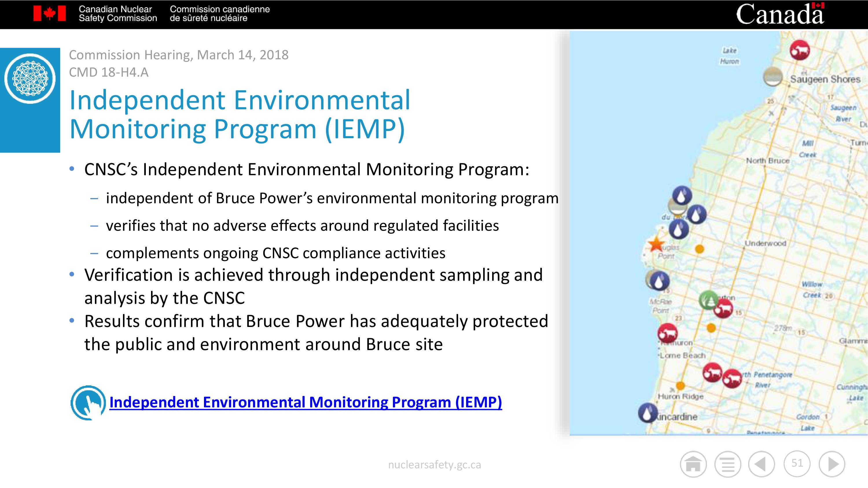The height and width of the screenshot is (488, 868).
Task: Click the slide number 51 circle
Action: click(x=797, y=463)
